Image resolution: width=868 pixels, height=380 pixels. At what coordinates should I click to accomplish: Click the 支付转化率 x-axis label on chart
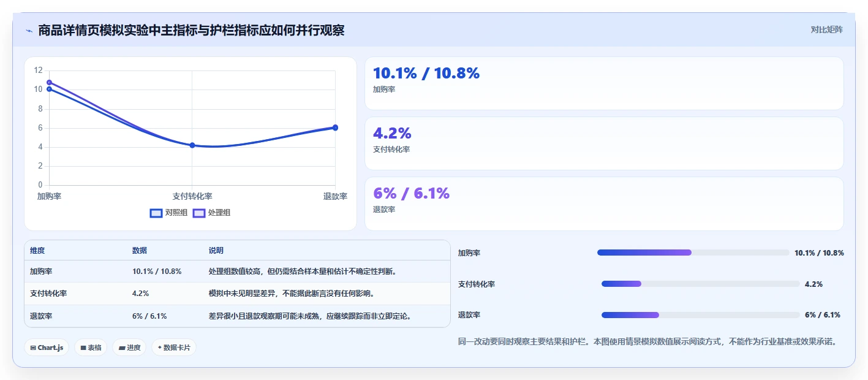click(192, 196)
